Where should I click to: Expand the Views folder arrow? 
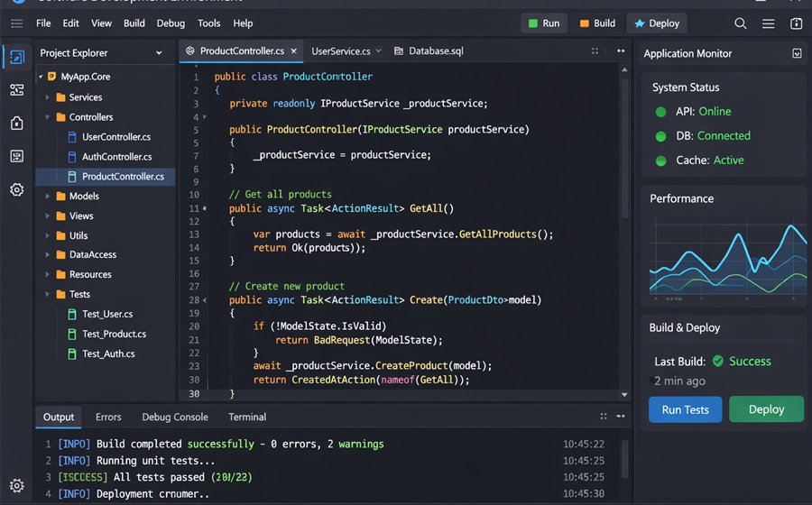click(47, 216)
